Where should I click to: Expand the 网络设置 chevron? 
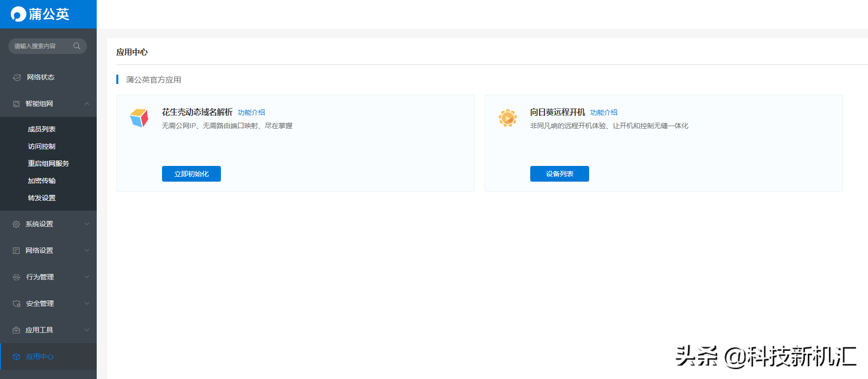87,250
